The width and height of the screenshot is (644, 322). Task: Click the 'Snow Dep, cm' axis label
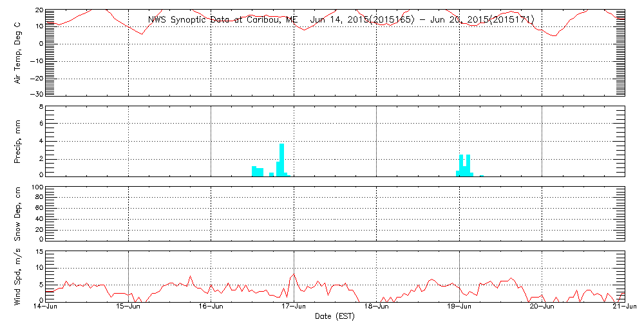click(x=18, y=214)
